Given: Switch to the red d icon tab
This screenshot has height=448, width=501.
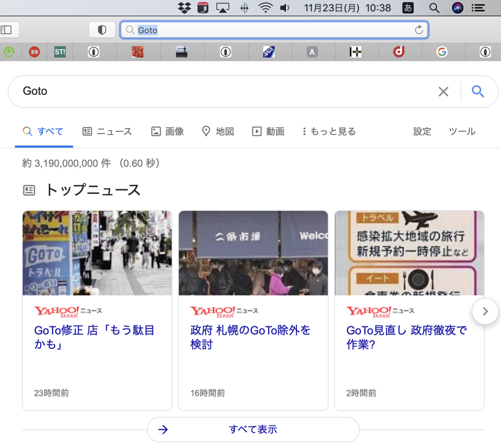Looking at the screenshot, I should point(399,52).
